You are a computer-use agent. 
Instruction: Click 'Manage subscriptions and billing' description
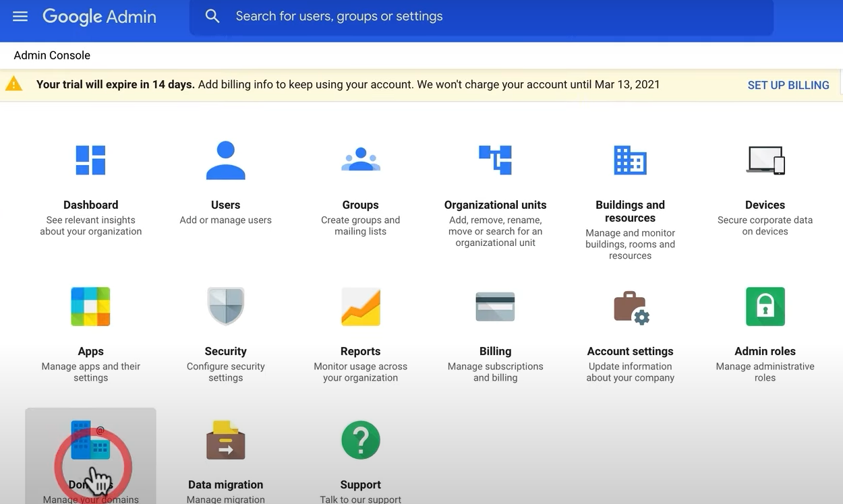tap(496, 372)
